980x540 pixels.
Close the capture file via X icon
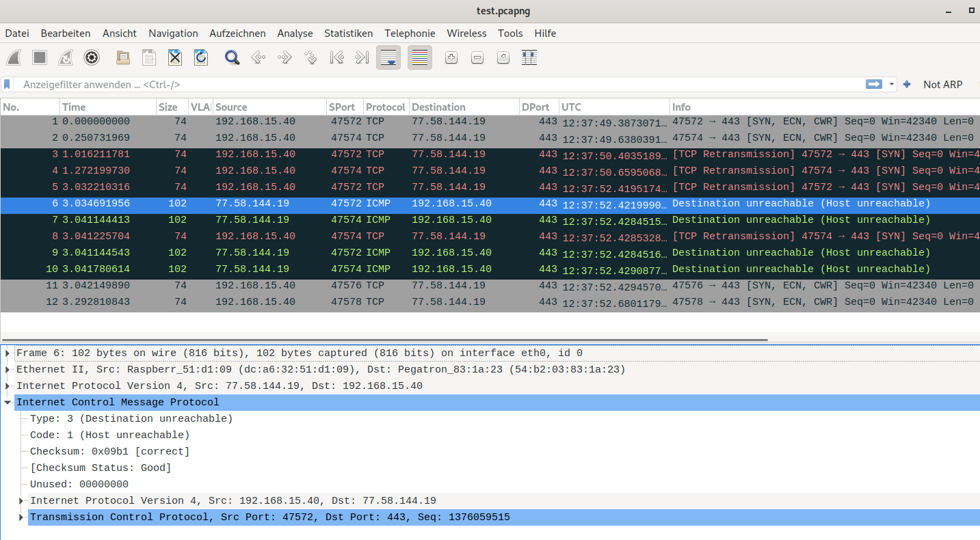click(x=175, y=58)
